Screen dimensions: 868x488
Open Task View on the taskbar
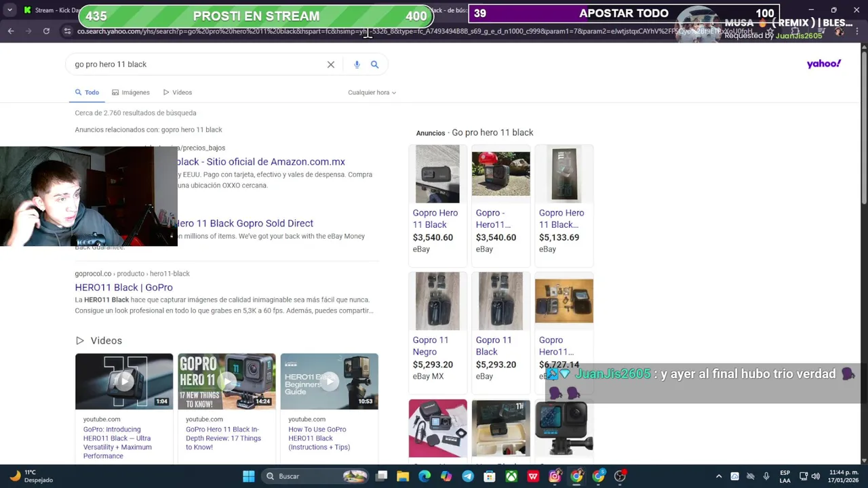pyautogui.click(x=382, y=476)
